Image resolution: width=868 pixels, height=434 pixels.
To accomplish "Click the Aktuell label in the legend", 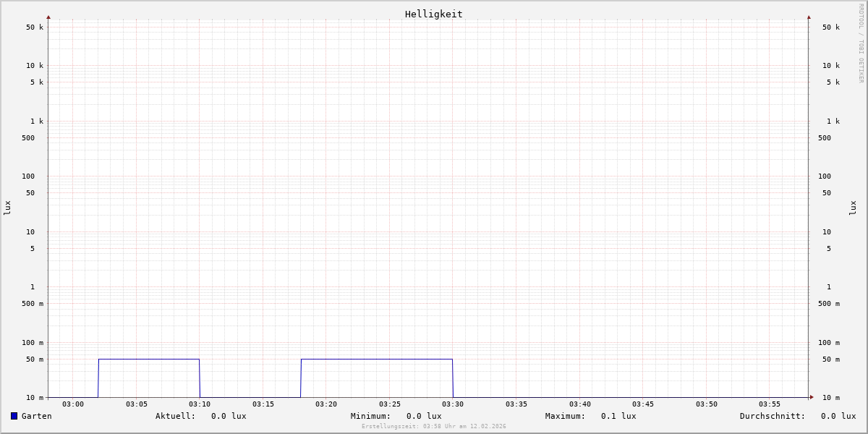I will tap(176, 416).
